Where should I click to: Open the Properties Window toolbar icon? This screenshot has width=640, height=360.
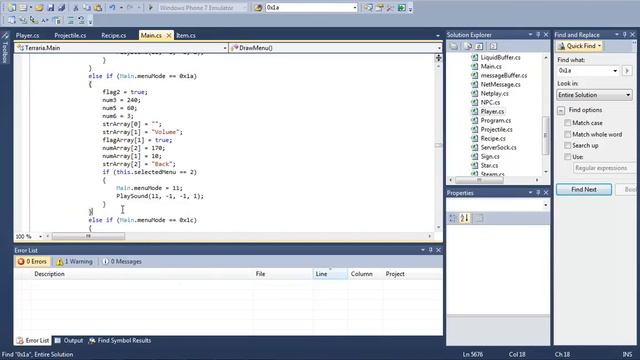380,7
